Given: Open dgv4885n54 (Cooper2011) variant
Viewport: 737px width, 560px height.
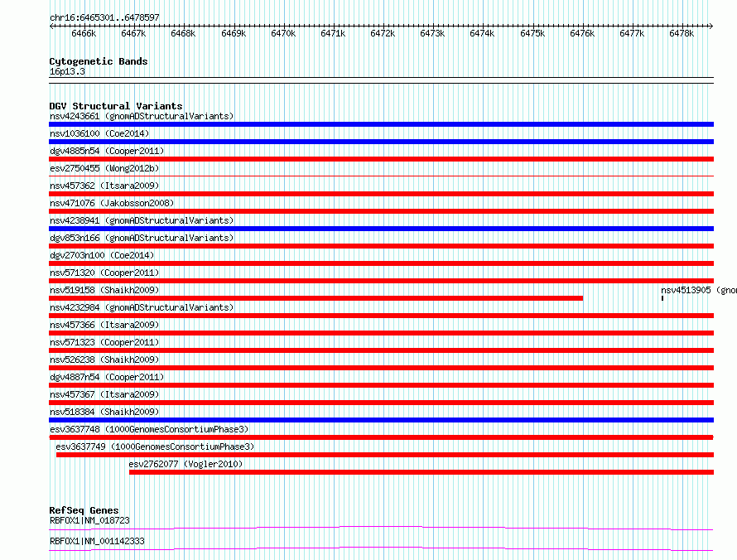Looking at the screenshot, I should click(x=107, y=151).
